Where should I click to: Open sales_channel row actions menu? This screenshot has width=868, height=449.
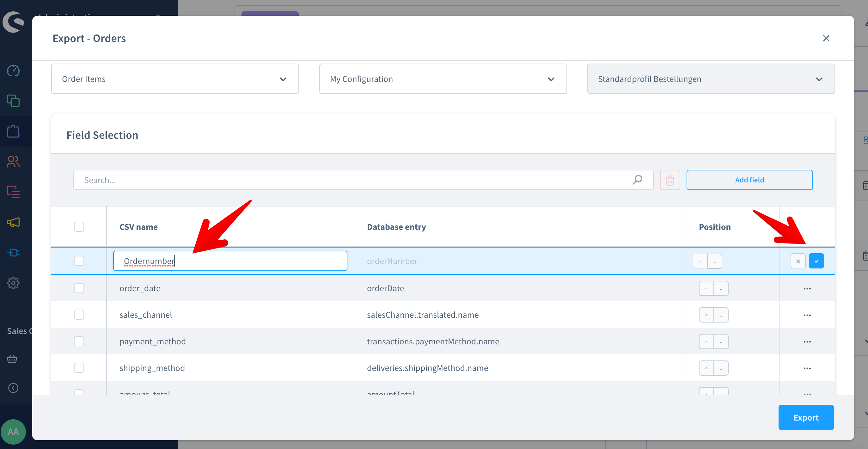[807, 315]
